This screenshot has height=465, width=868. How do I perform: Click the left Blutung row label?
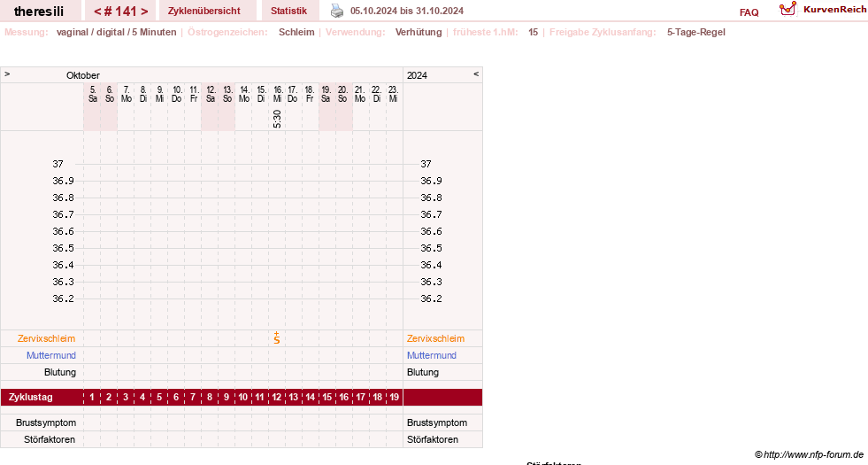click(x=60, y=373)
